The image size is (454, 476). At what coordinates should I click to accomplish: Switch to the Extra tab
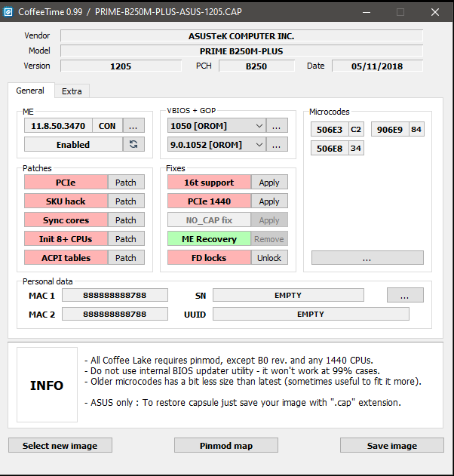pyautogui.click(x=72, y=91)
